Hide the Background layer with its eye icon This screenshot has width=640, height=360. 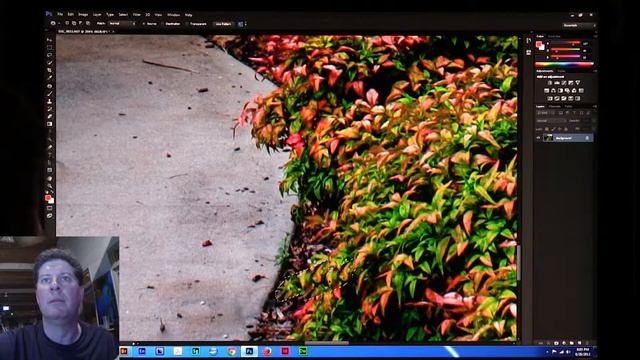(x=538, y=138)
